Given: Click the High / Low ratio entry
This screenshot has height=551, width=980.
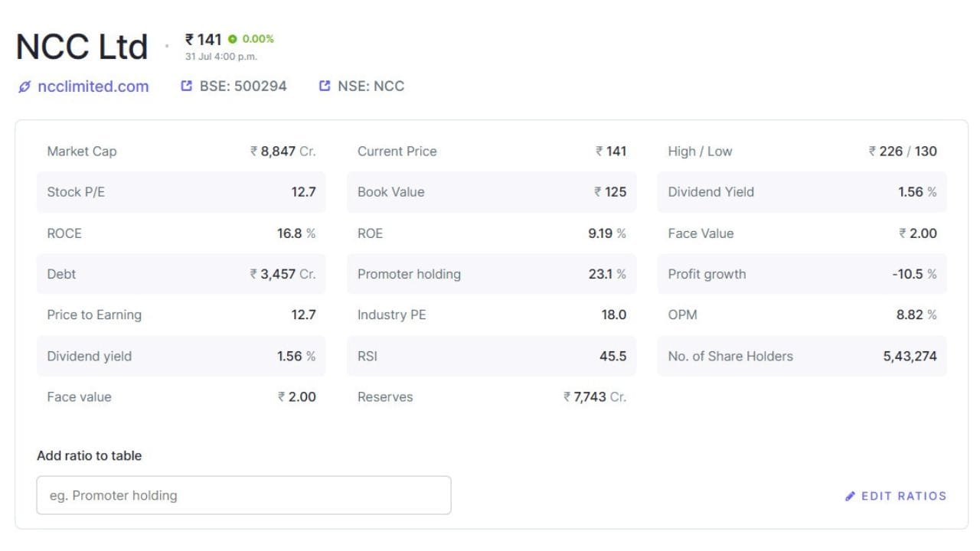Looking at the screenshot, I should click(802, 152).
